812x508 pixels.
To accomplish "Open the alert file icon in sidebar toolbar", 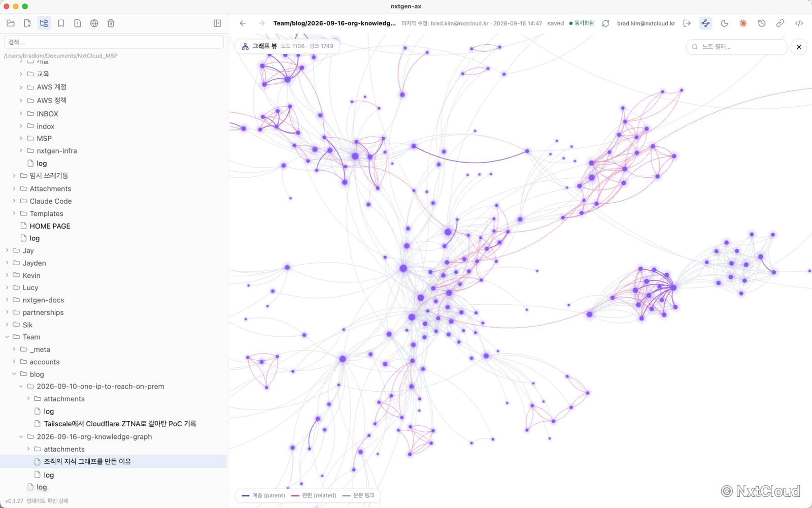I will click(x=78, y=23).
